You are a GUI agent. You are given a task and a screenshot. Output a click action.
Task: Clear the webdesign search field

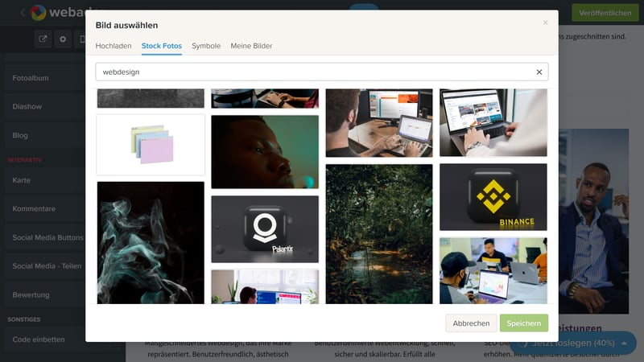coord(539,72)
